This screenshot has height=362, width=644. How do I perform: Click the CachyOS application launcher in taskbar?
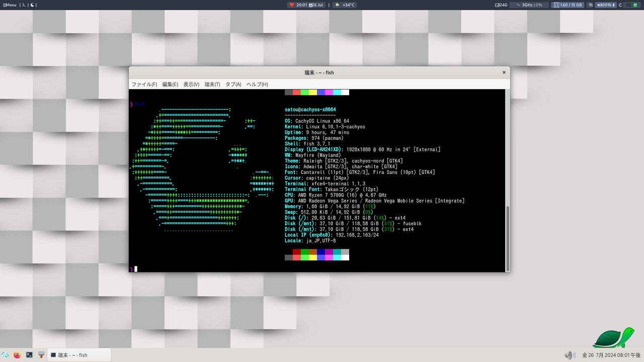5,354
